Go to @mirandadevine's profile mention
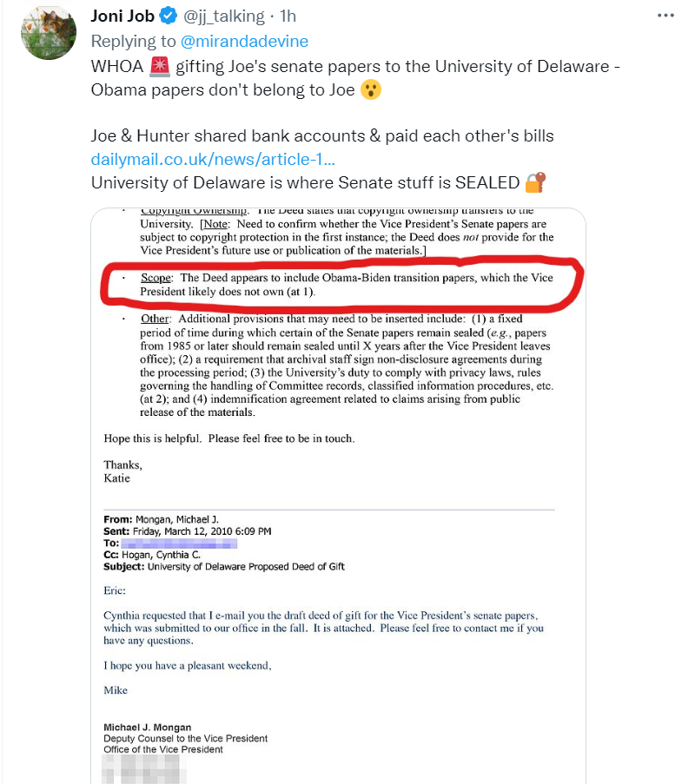Viewport: 695px width, 784px height. click(x=244, y=41)
